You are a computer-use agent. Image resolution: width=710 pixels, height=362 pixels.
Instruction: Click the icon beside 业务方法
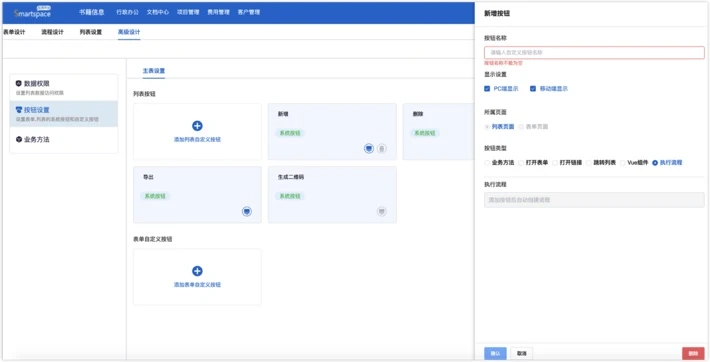(19, 140)
